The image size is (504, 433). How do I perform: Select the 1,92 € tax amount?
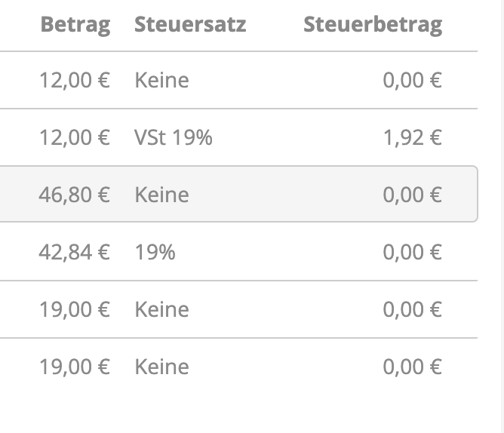412,137
